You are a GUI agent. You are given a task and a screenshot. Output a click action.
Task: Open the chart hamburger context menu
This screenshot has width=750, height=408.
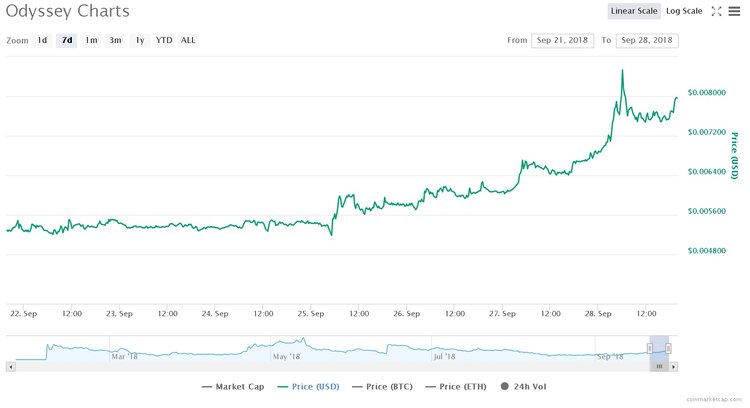coord(734,11)
